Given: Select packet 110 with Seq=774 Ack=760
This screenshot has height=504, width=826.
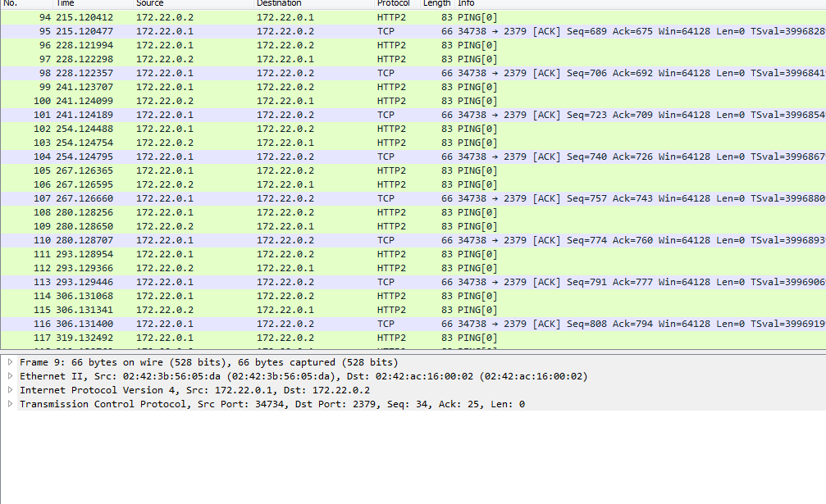Looking at the screenshot, I should click(x=413, y=240).
